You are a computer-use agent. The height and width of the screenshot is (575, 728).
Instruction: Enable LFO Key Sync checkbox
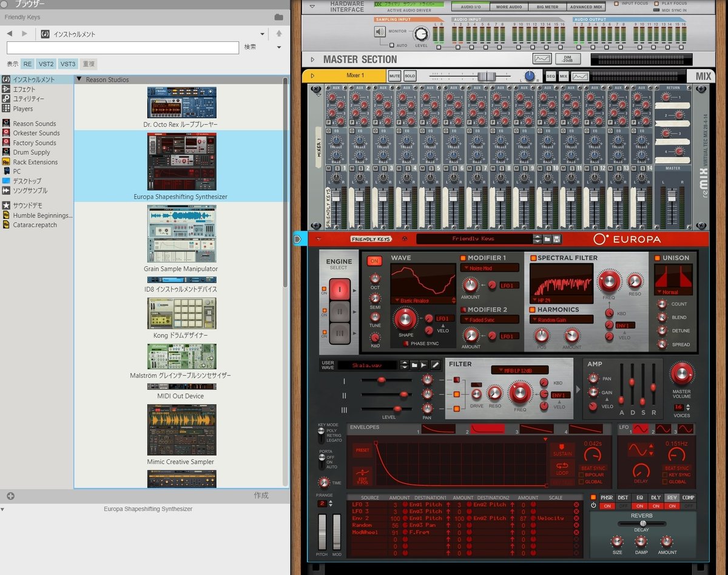coord(664,474)
